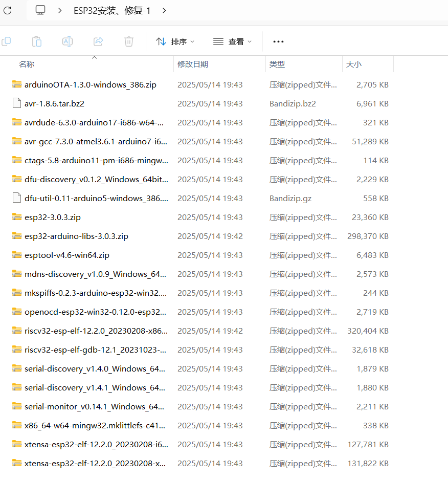Screen dimensions: 448x480
Task: Select the file name openocd-esp32-win32-0.12.0-esp32...
Action: [x=96, y=312]
